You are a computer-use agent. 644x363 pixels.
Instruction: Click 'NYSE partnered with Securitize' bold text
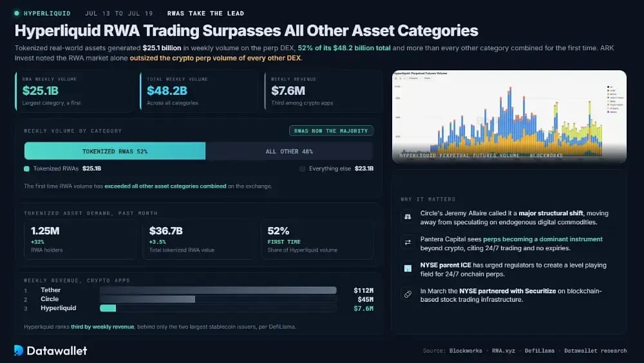coord(507,291)
